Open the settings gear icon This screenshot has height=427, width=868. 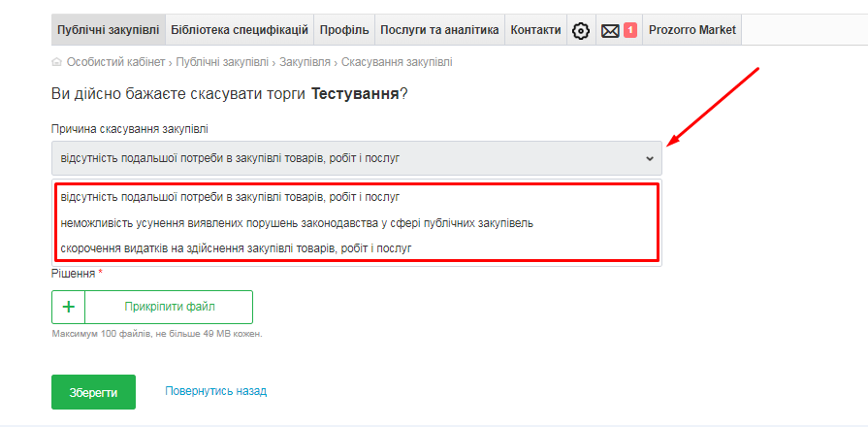581,30
